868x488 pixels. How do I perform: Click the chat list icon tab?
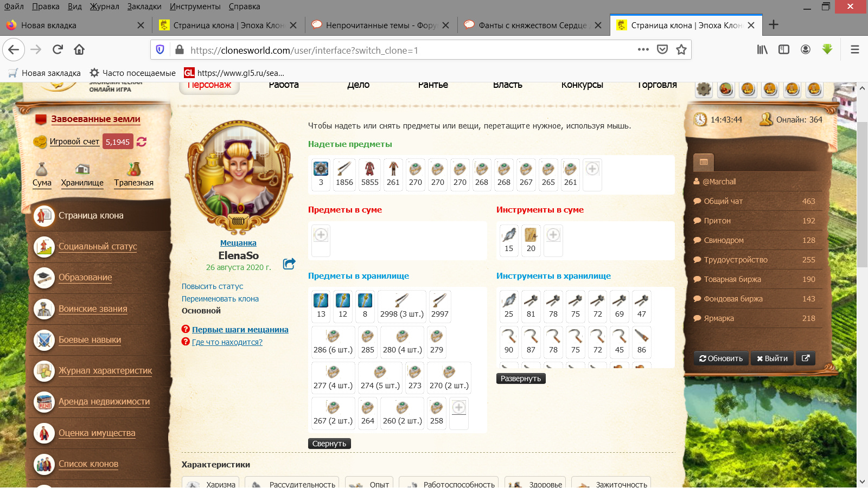pyautogui.click(x=704, y=162)
